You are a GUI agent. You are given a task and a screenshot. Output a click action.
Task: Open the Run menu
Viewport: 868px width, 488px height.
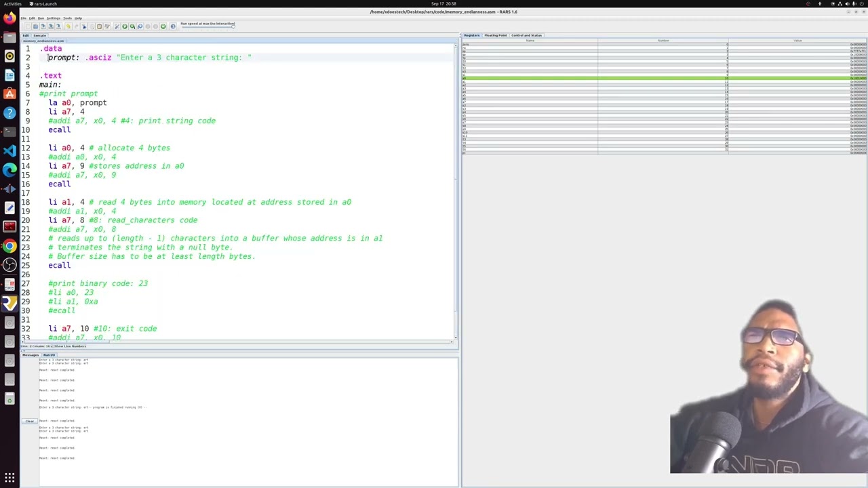click(41, 18)
